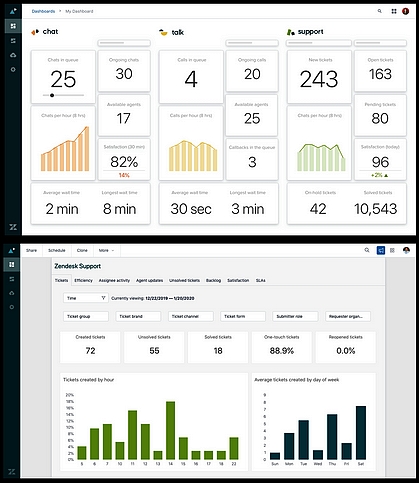
Task: Click the Schedule button
Action: pyautogui.click(x=57, y=250)
